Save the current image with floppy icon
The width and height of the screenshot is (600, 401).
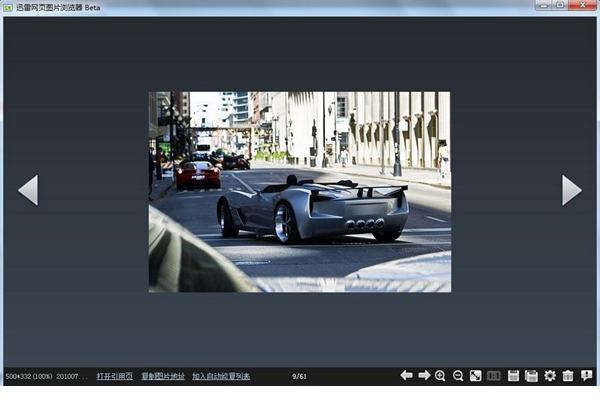click(x=514, y=376)
